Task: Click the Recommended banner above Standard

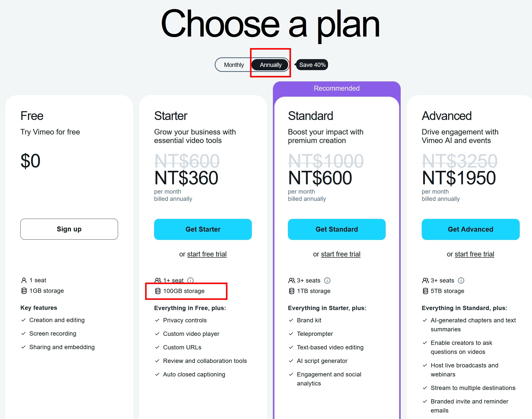Action: pyautogui.click(x=337, y=88)
